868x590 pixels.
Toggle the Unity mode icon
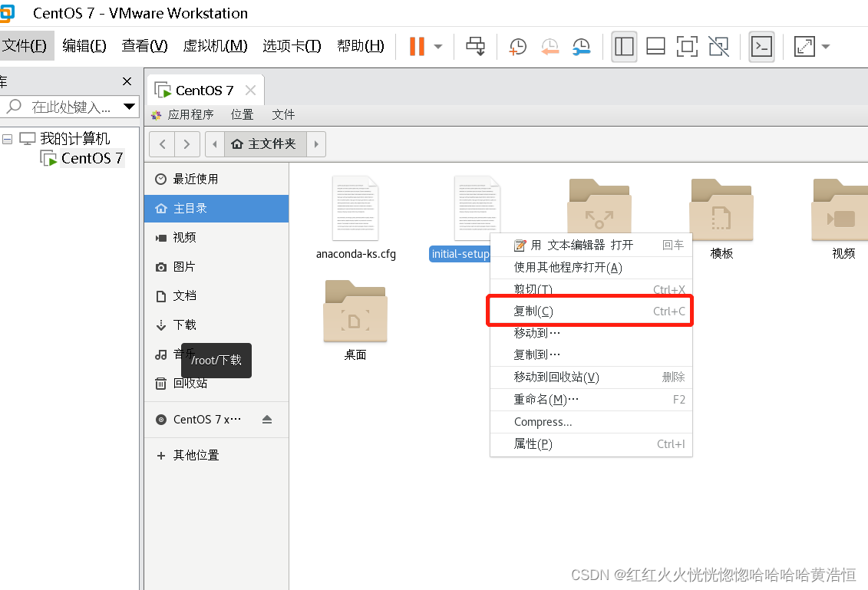click(x=718, y=47)
